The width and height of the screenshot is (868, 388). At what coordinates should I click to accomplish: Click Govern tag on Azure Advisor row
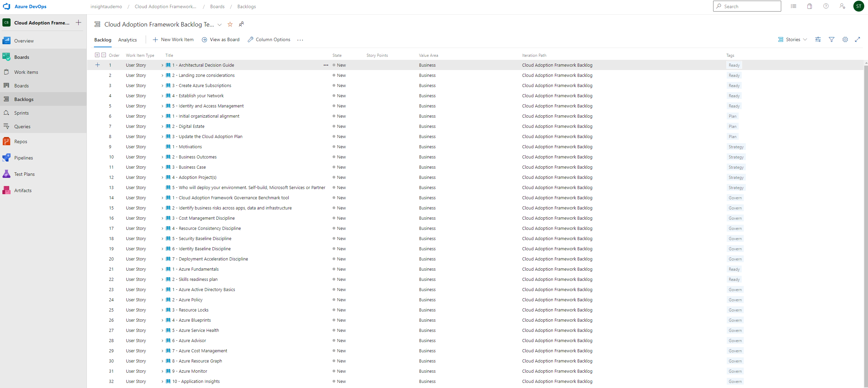coord(735,341)
